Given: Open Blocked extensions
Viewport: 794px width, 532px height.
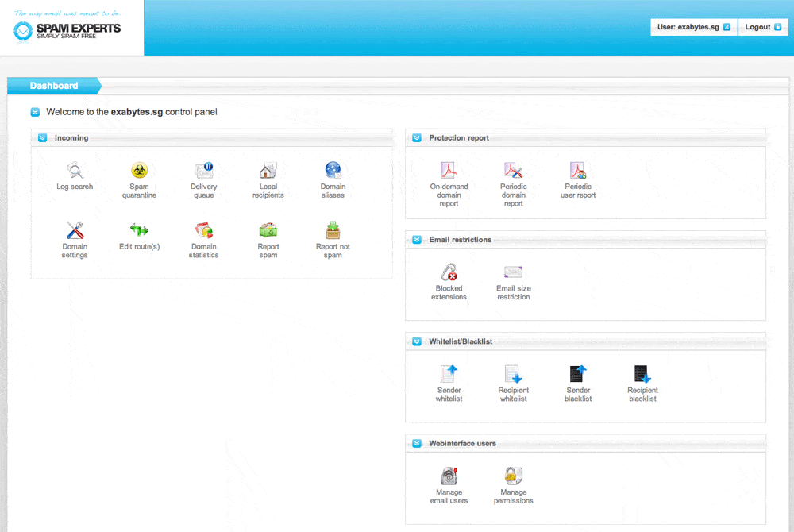Looking at the screenshot, I should (x=449, y=282).
